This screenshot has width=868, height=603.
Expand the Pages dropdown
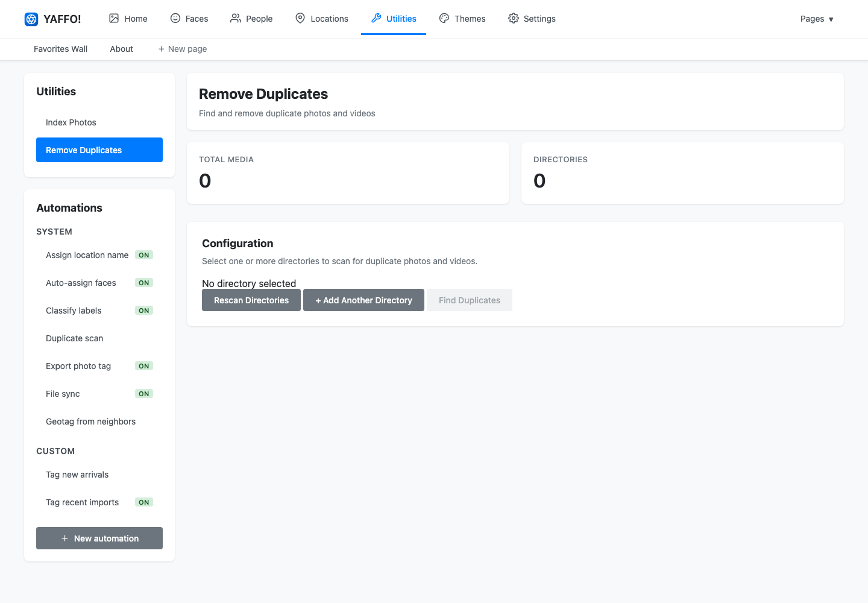click(x=817, y=19)
